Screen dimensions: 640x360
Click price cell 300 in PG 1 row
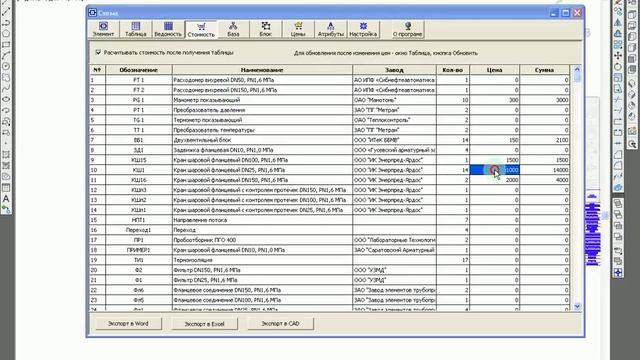[x=494, y=100]
